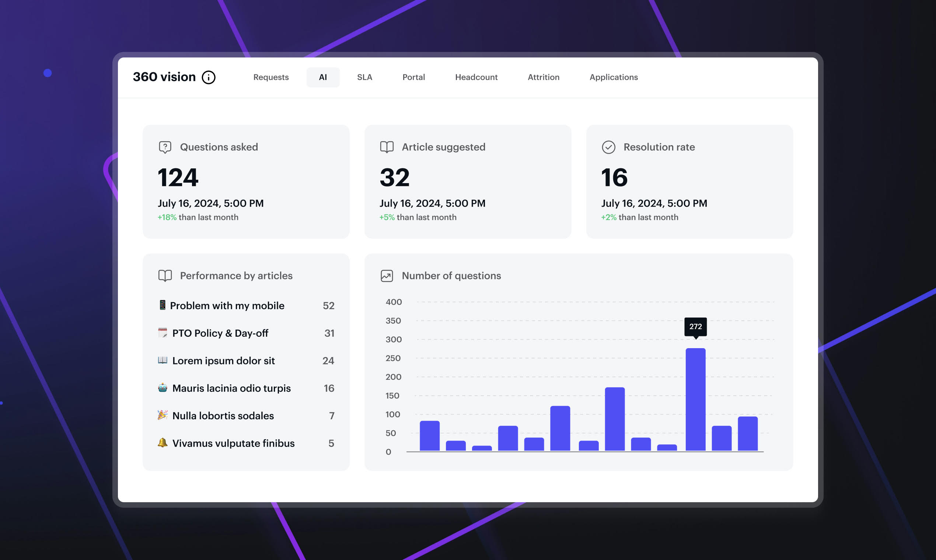Click the info icon beside 360 vision
This screenshot has width=936, height=560.
208,77
